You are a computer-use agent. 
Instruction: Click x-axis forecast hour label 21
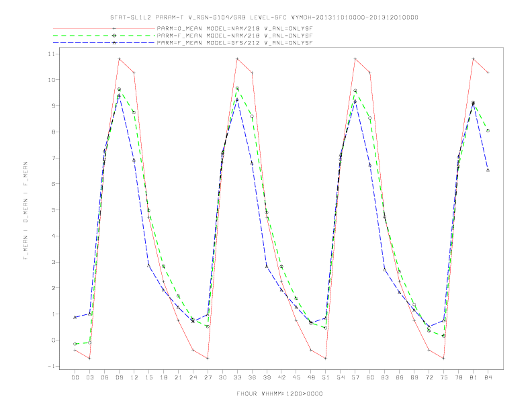pyautogui.click(x=178, y=377)
